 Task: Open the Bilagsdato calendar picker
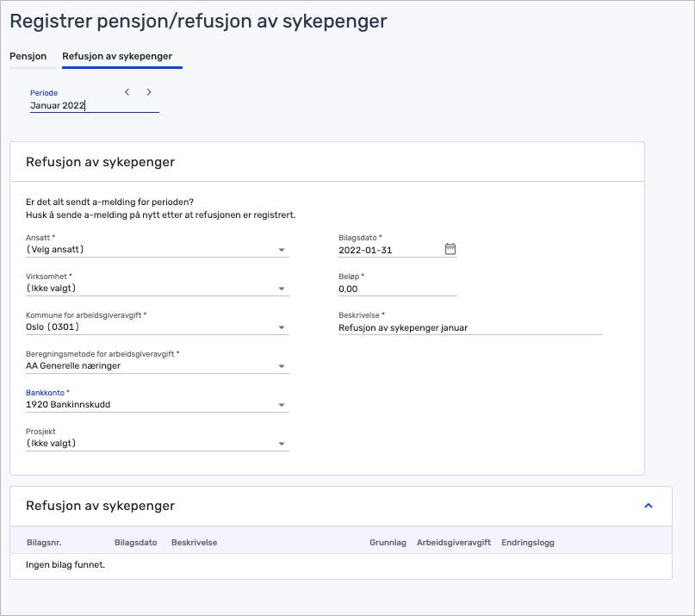(x=450, y=248)
